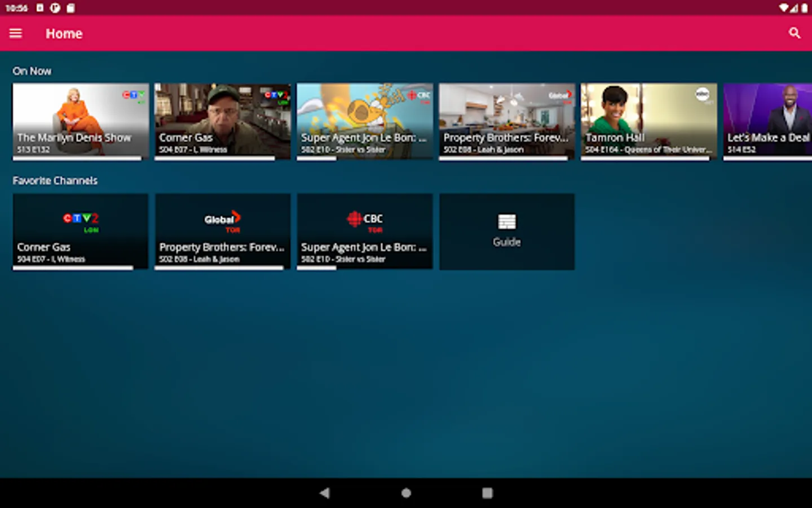The height and width of the screenshot is (508, 812).
Task: Open Property Brothers On Now card
Action: (x=507, y=121)
